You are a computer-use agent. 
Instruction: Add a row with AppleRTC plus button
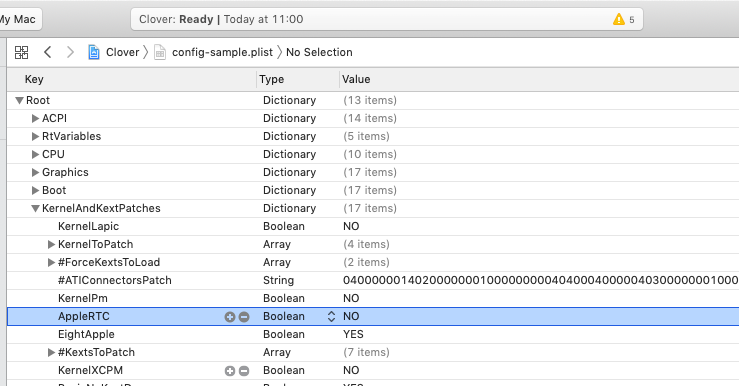click(x=230, y=317)
